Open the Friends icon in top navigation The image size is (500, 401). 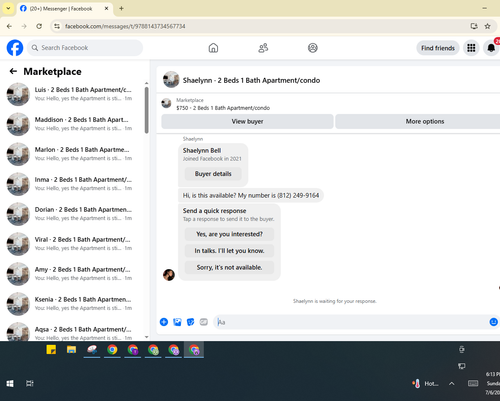point(263,48)
